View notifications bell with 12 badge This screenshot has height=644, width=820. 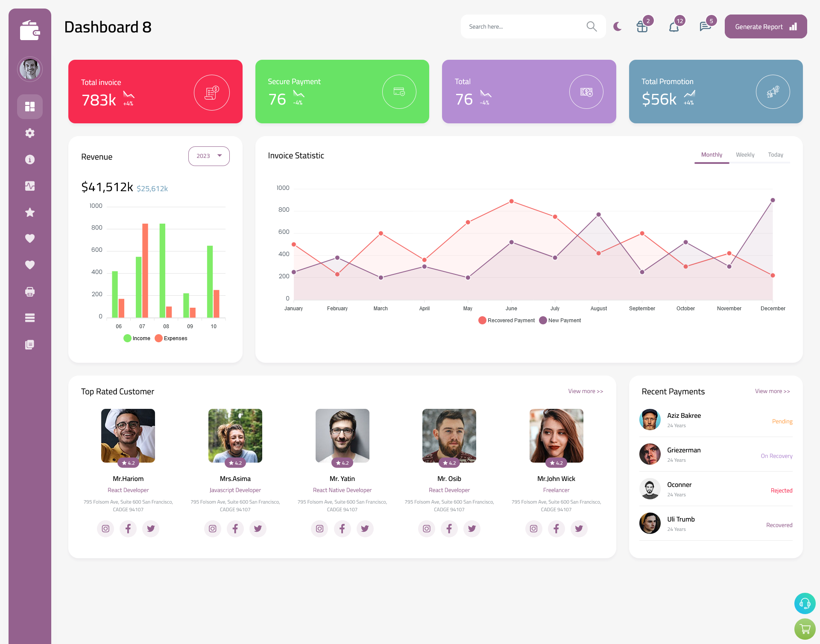click(674, 26)
